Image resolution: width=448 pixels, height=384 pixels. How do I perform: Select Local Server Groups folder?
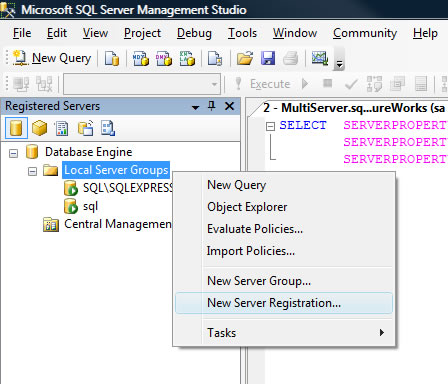(116, 170)
